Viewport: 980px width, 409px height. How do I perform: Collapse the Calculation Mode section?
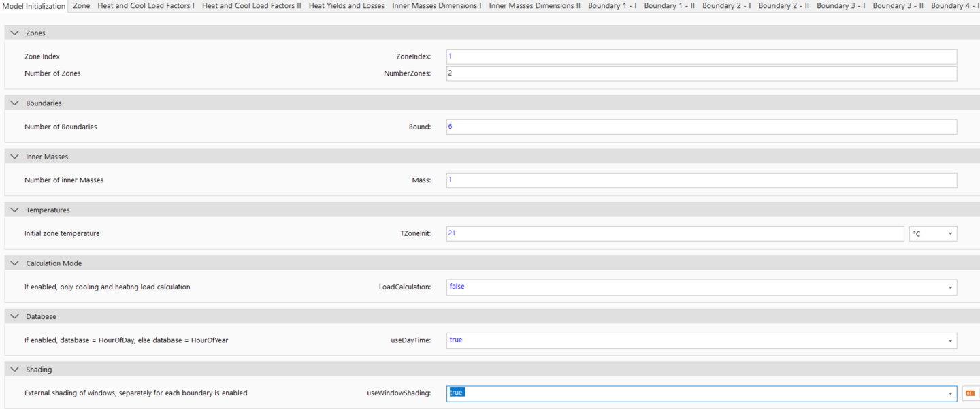tap(15, 263)
